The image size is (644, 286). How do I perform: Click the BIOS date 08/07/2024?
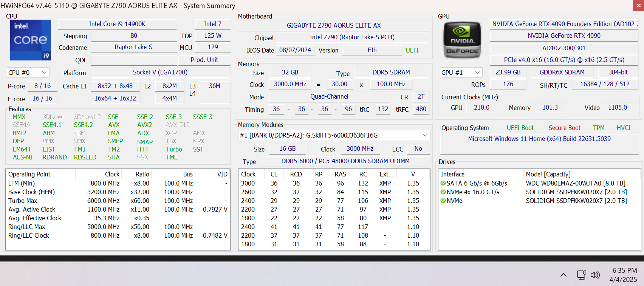click(x=295, y=50)
